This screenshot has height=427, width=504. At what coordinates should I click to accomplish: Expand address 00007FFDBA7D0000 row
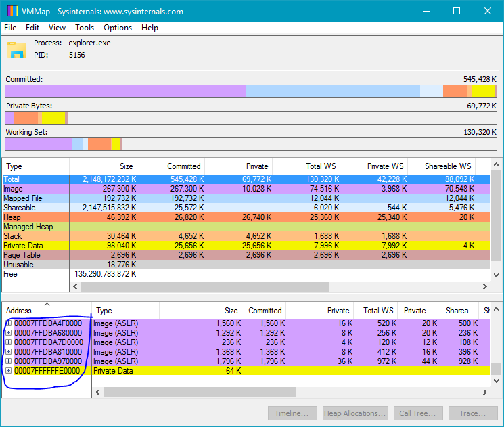(9, 342)
